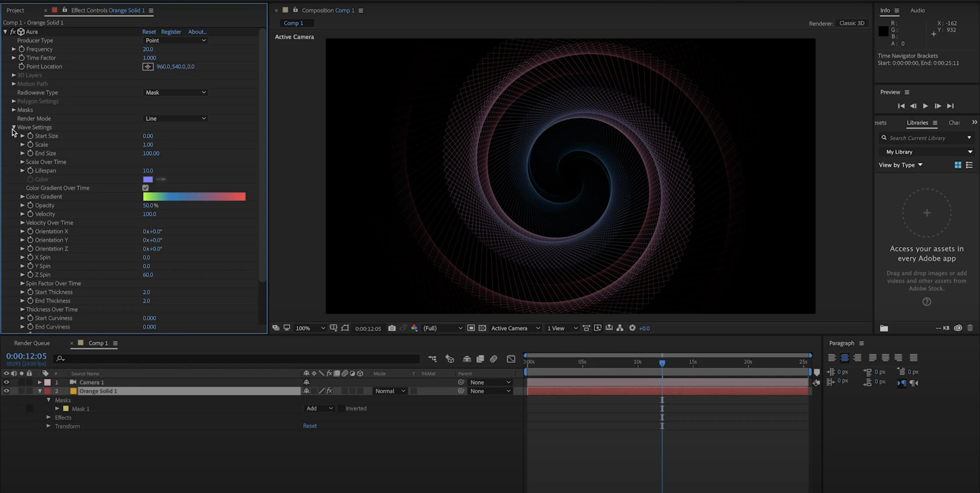Click the Point Location crosshair button

[148, 66]
